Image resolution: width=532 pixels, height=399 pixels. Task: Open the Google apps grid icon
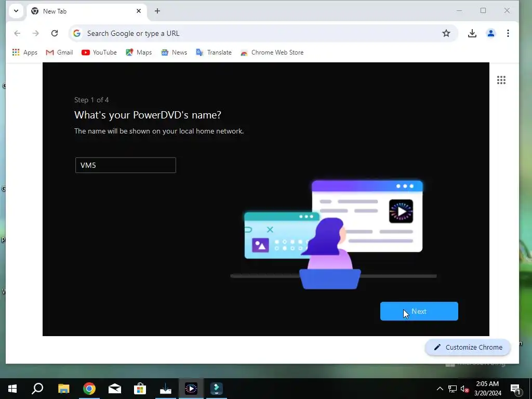[501, 80]
